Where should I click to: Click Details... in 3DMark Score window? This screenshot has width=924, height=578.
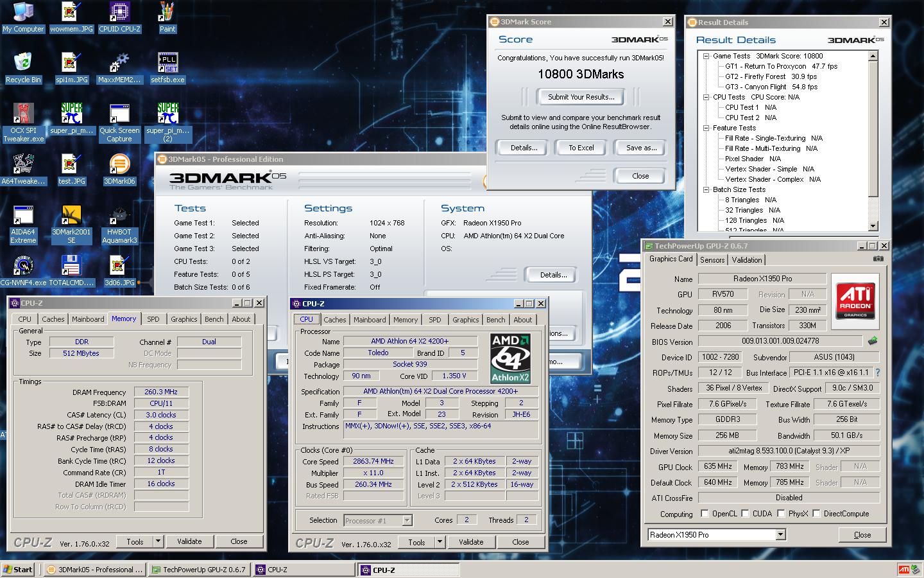(x=524, y=148)
